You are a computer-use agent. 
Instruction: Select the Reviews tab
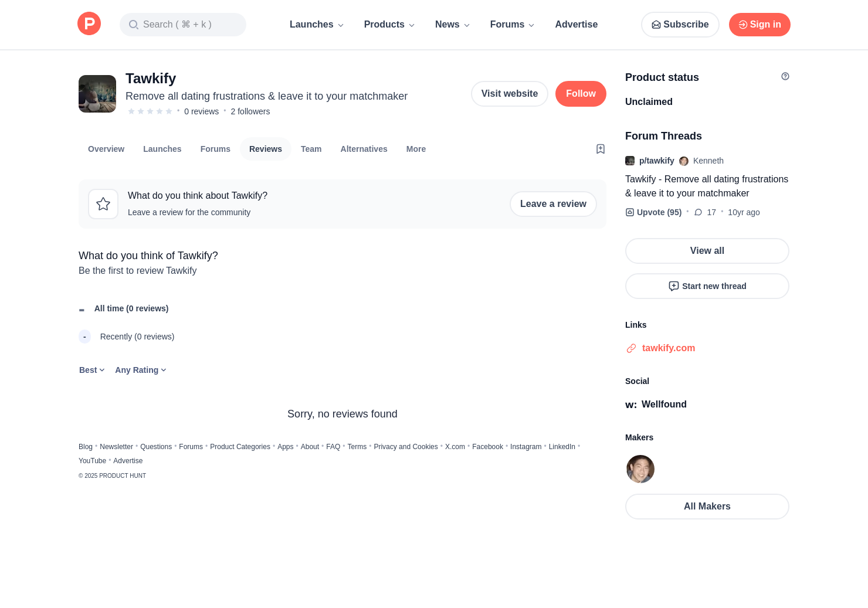266,149
